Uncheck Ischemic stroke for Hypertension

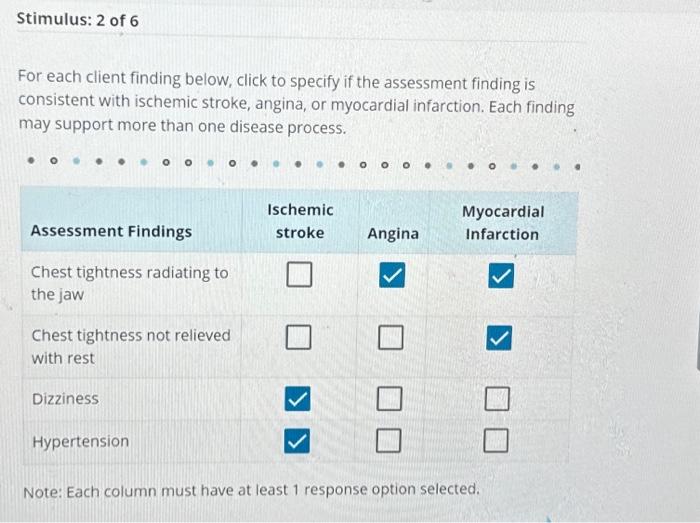click(297, 441)
